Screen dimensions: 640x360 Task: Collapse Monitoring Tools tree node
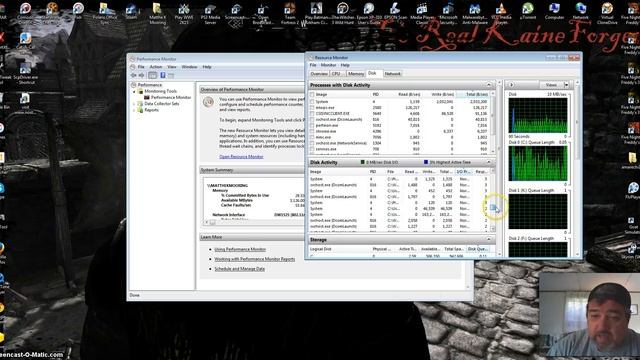click(134, 91)
